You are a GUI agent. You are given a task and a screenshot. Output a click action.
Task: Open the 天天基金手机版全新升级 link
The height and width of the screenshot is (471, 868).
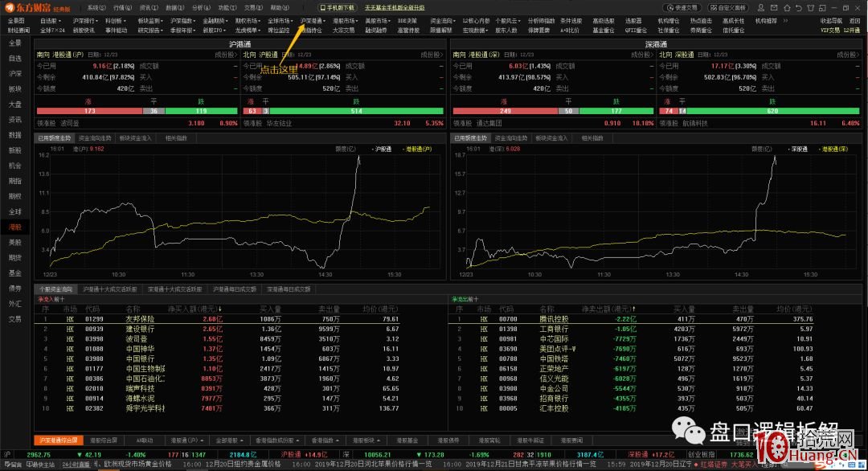click(395, 8)
